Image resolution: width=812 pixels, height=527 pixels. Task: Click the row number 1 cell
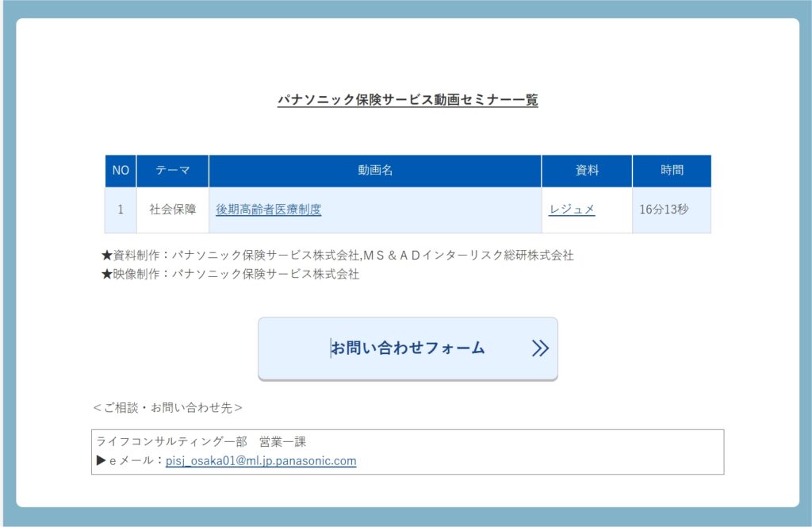point(121,210)
